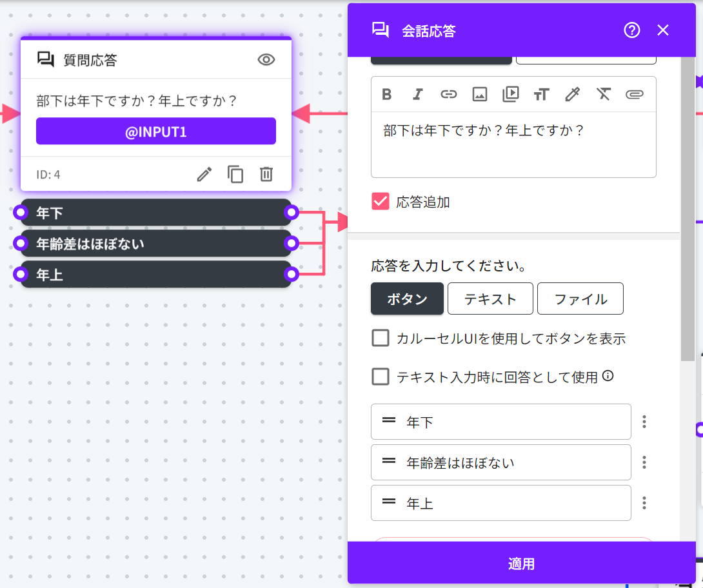Open the options menu for 年上 response

click(644, 503)
